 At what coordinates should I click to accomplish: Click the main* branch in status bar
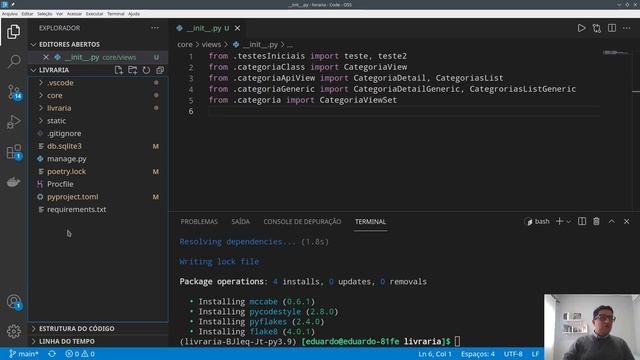point(24,354)
